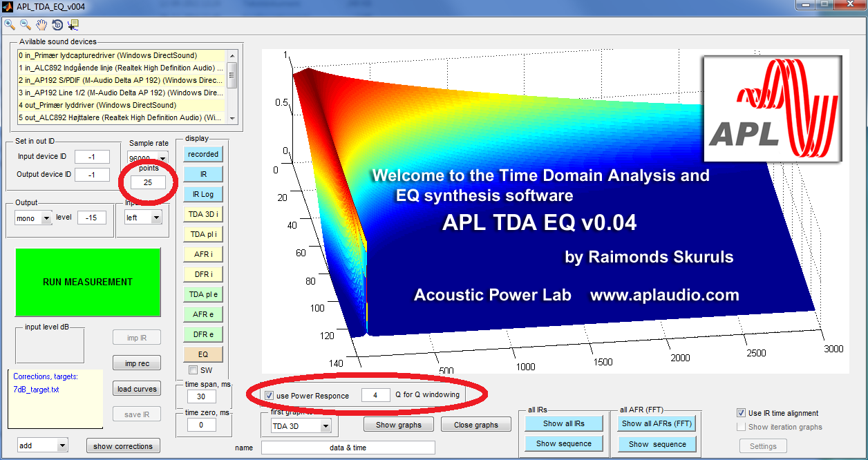868x460 pixels.
Task: Click the TDA 3D i button
Action: point(203,214)
